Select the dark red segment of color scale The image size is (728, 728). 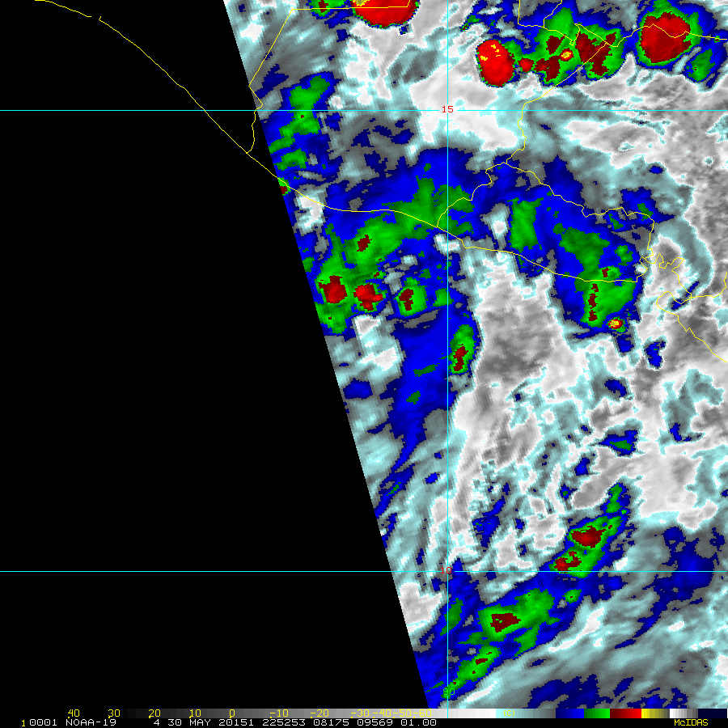(624, 713)
